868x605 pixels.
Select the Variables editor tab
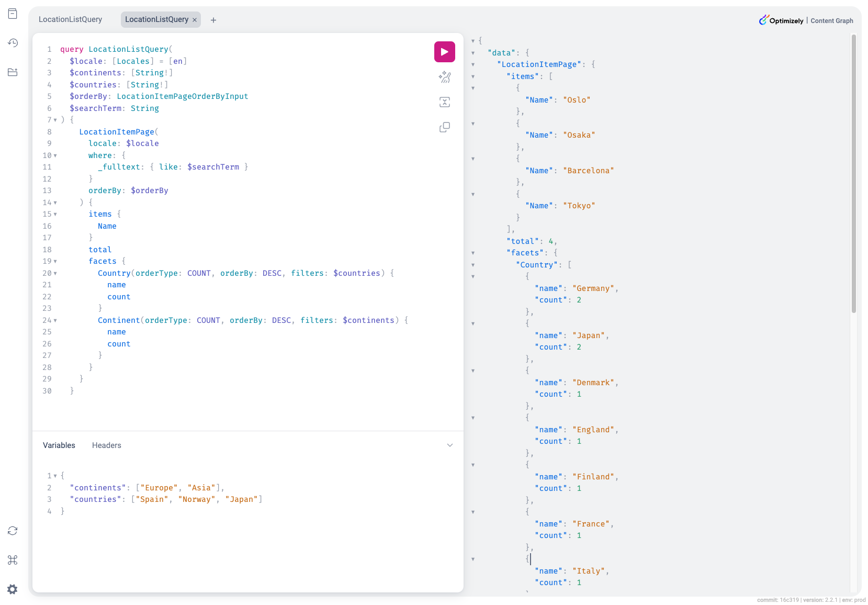point(59,445)
